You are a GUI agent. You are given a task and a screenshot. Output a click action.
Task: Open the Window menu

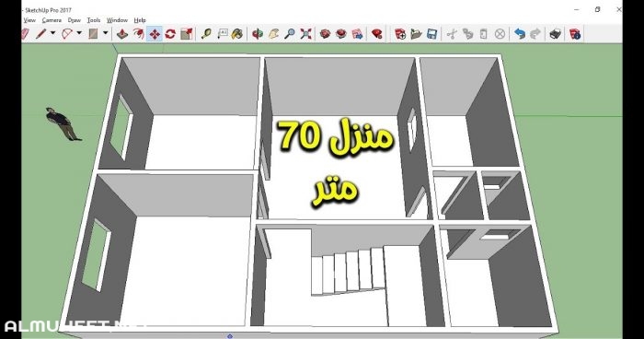tap(117, 19)
